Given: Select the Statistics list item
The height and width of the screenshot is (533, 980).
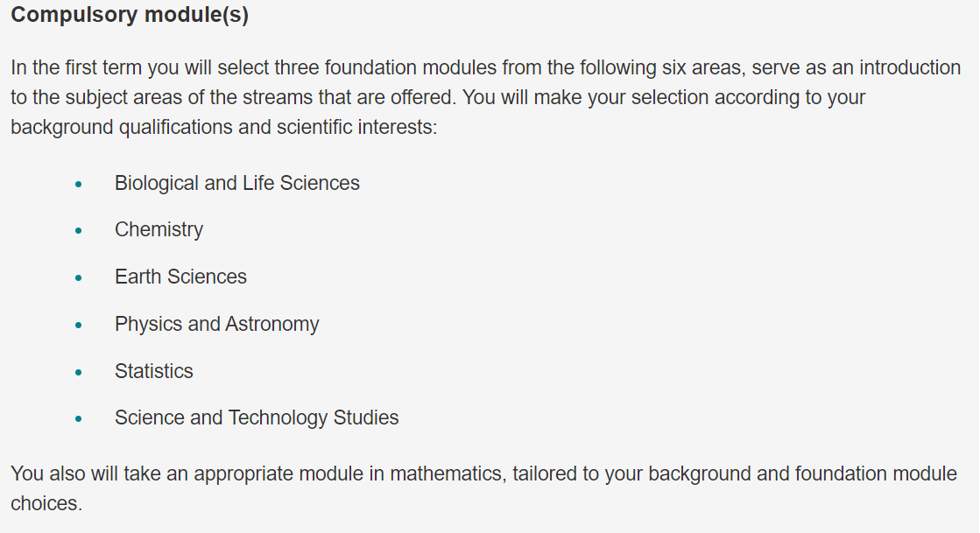Looking at the screenshot, I should [154, 371].
